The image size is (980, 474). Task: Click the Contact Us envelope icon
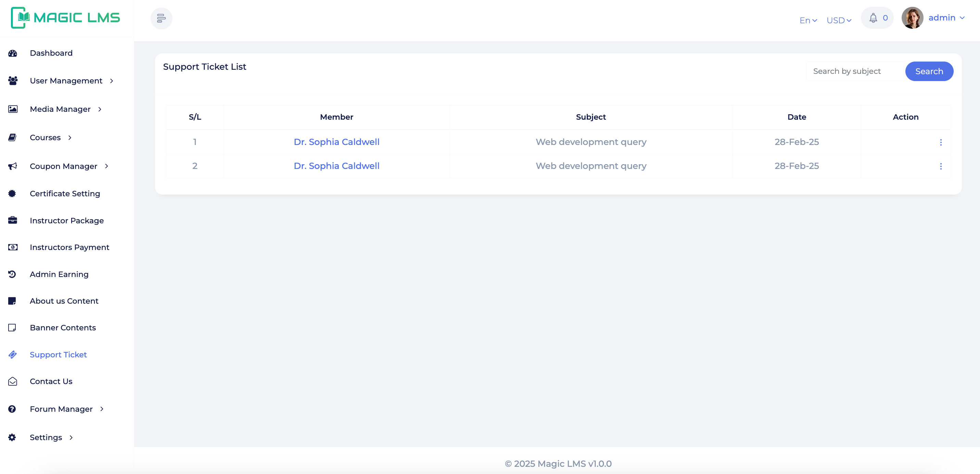click(13, 381)
